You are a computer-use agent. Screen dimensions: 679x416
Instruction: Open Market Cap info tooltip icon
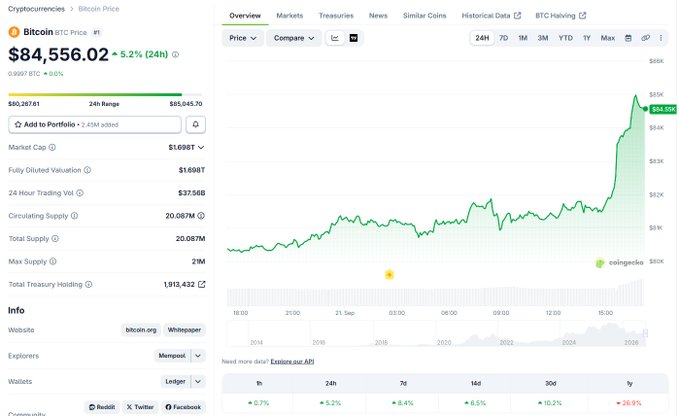click(x=52, y=147)
